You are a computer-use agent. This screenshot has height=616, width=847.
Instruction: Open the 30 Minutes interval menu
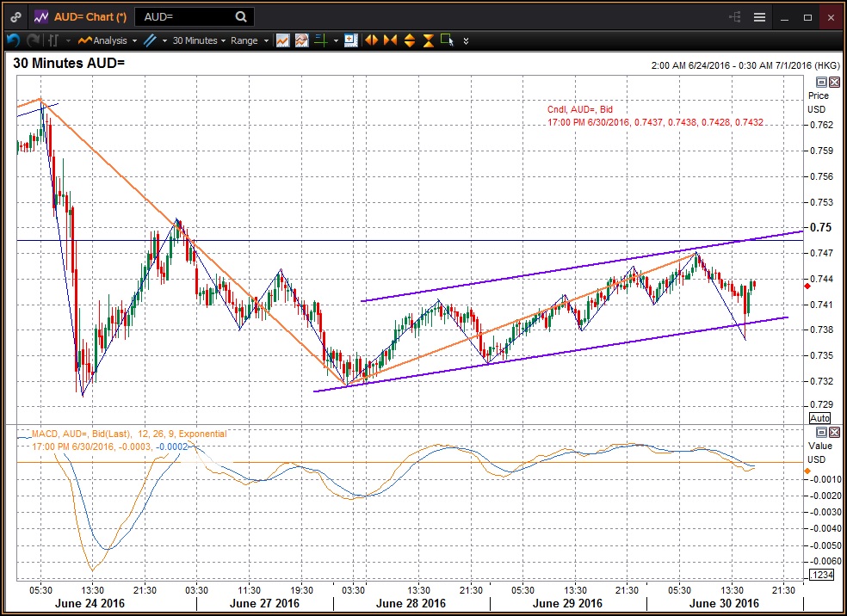point(199,40)
